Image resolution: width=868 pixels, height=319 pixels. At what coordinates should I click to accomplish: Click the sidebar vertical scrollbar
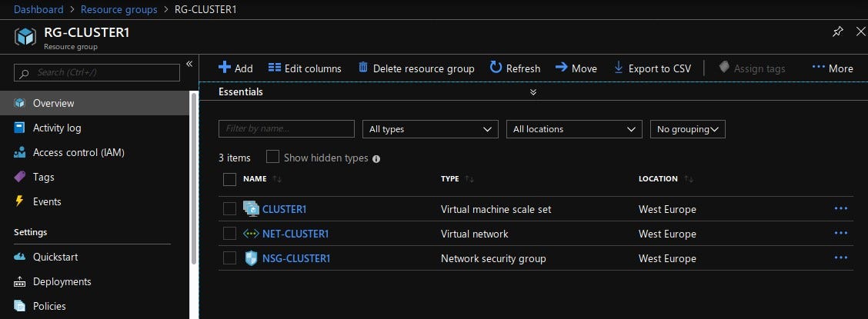[194, 178]
